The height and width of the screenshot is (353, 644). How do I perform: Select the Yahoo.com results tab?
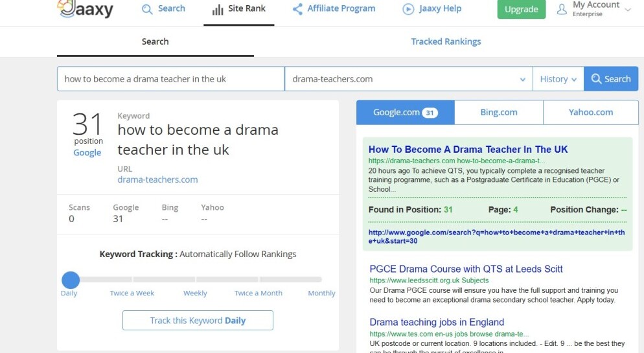[x=591, y=113]
